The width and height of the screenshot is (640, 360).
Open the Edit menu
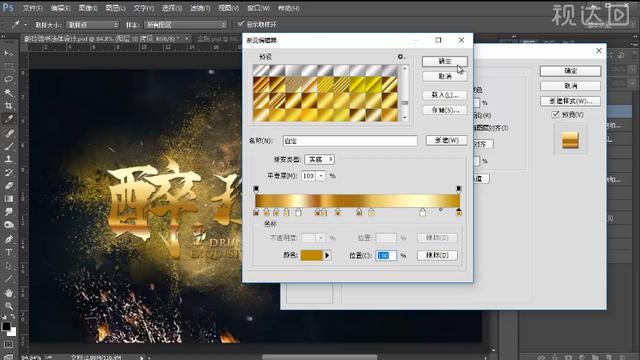tap(60, 8)
